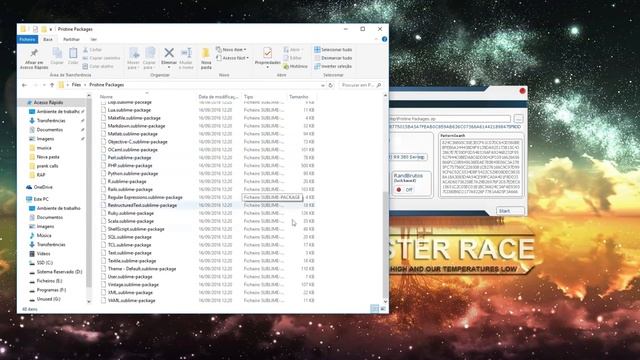Viewport: 640px width, 360px height.
Task: Click the zip file path field in cracker window
Action: [x=450, y=119]
